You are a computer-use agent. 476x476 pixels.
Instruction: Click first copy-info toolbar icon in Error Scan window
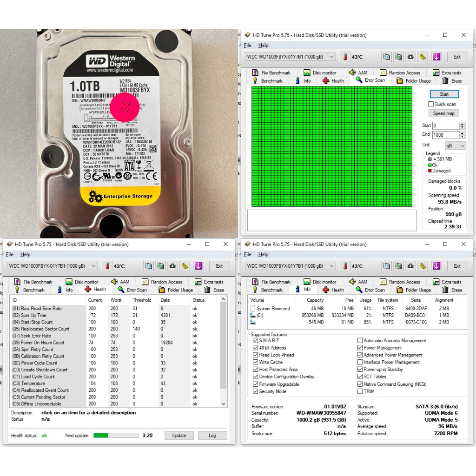click(x=387, y=57)
